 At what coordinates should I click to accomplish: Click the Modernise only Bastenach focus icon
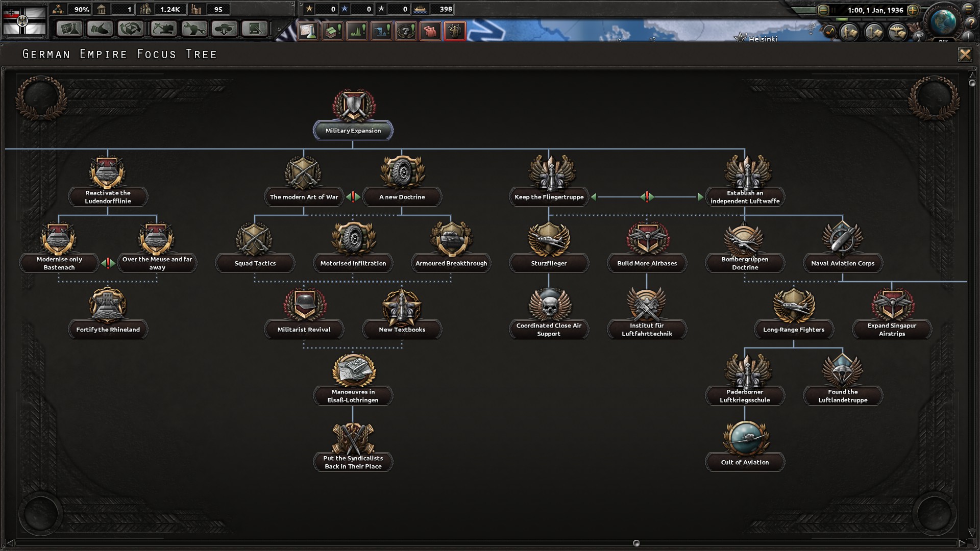click(x=59, y=238)
